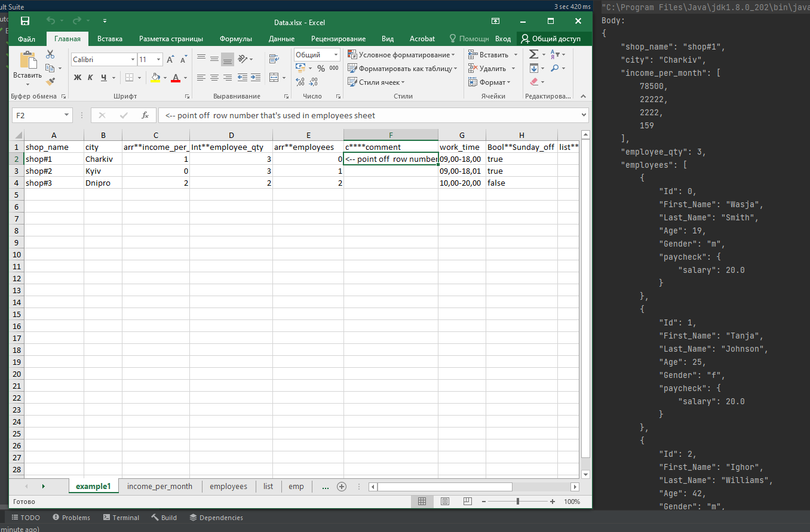
Task: Expand the formula bar
Action: [x=584, y=115]
